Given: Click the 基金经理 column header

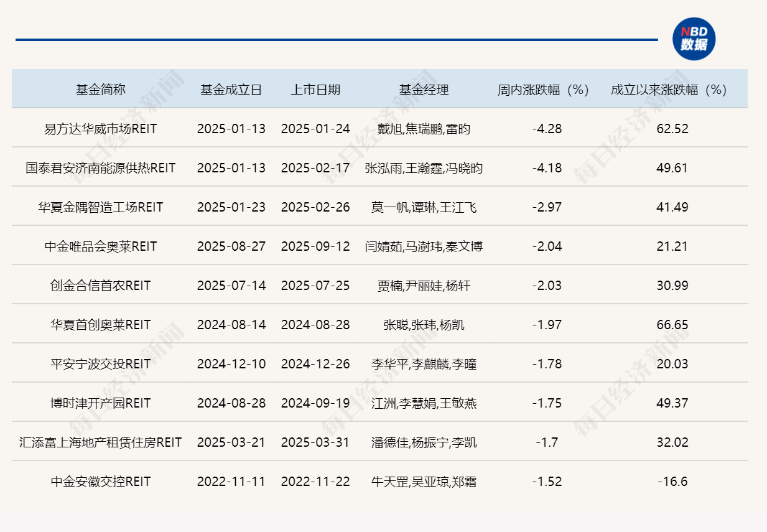Looking at the screenshot, I should [x=424, y=90].
